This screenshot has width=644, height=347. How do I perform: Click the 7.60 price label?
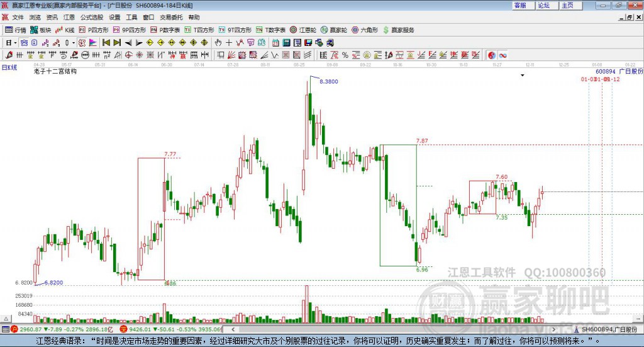coord(501,177)
